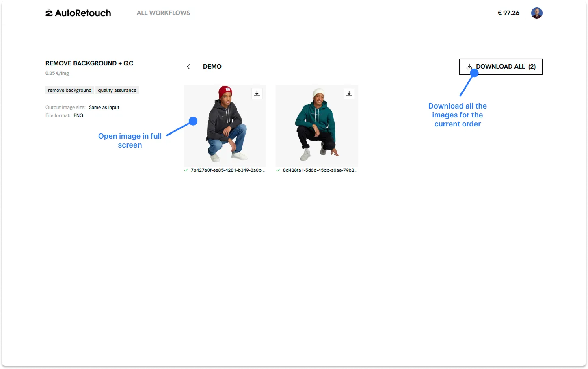Select the remove background tag
Viewport: 588px width, 369px height.
point(69,90)
